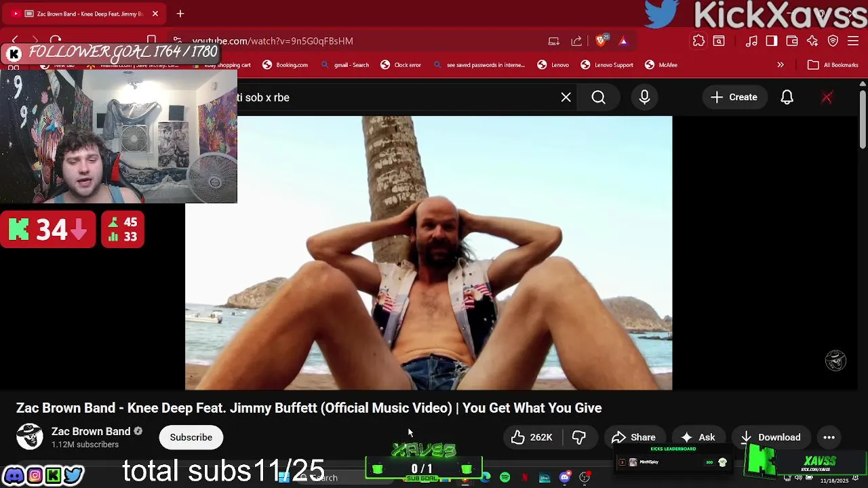Toggle the browser sidebar panel icon
The height and width of the screenshot is (488, 868).
(x=772, y=41)
